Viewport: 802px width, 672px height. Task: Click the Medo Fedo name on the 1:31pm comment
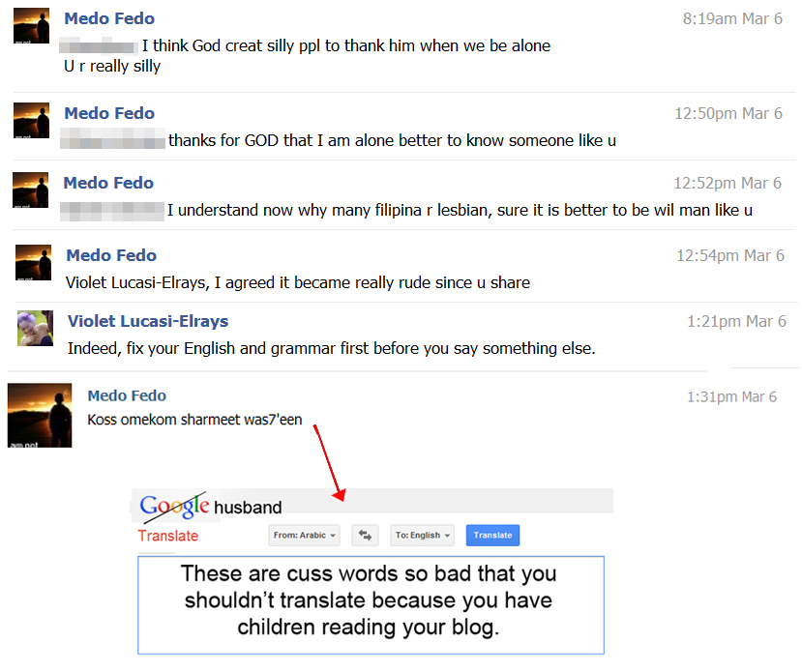[127, 395]
